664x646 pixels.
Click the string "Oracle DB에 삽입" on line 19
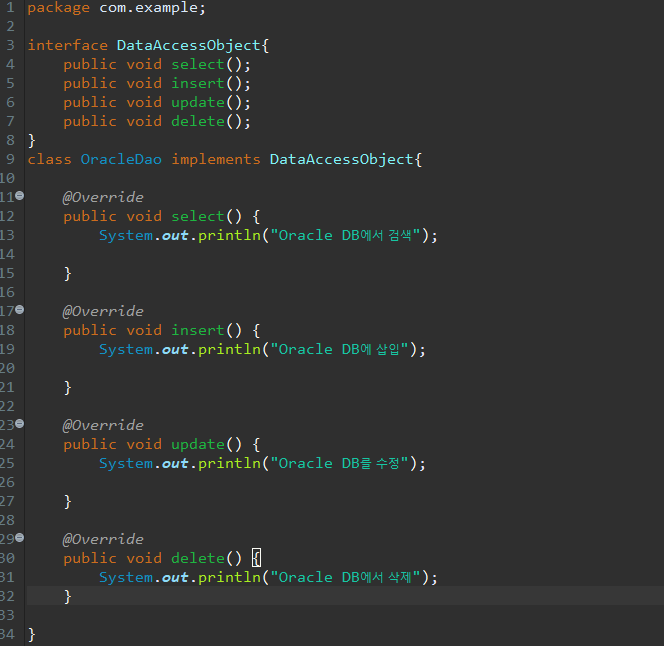(x=339, y=349)
